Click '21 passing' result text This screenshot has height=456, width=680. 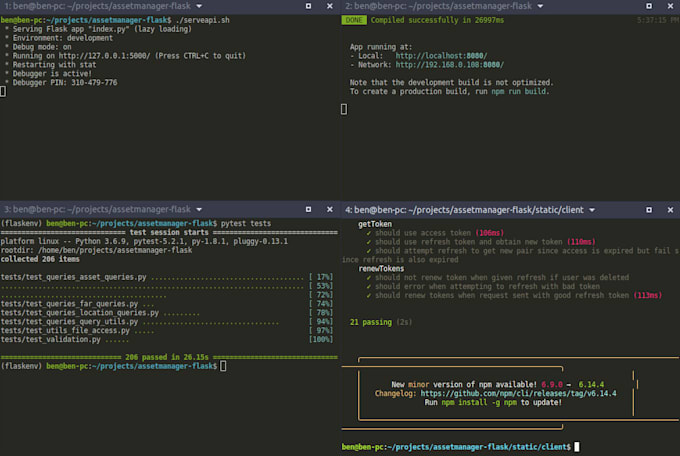pyautogui.click(x=371, y=322)
